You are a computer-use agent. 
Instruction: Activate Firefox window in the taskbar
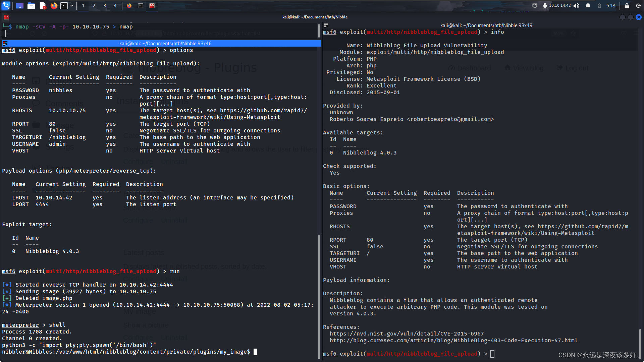pyautogui.click(x=129, y=6)
